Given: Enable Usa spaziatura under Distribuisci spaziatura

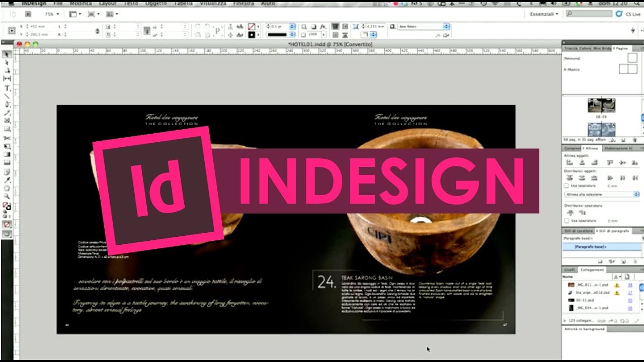Looking at the screenshot, I should pyautogui.click(x=567, y=220).
